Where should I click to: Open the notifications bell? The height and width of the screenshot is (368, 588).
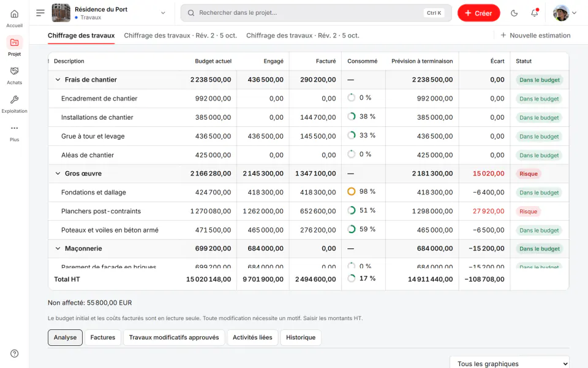(534, 13)
